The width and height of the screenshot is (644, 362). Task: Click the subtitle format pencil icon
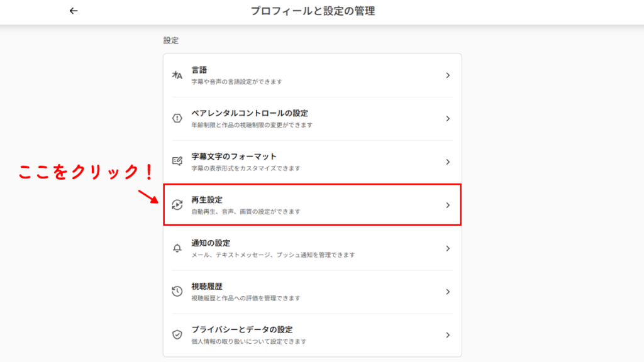coord(177,160)
